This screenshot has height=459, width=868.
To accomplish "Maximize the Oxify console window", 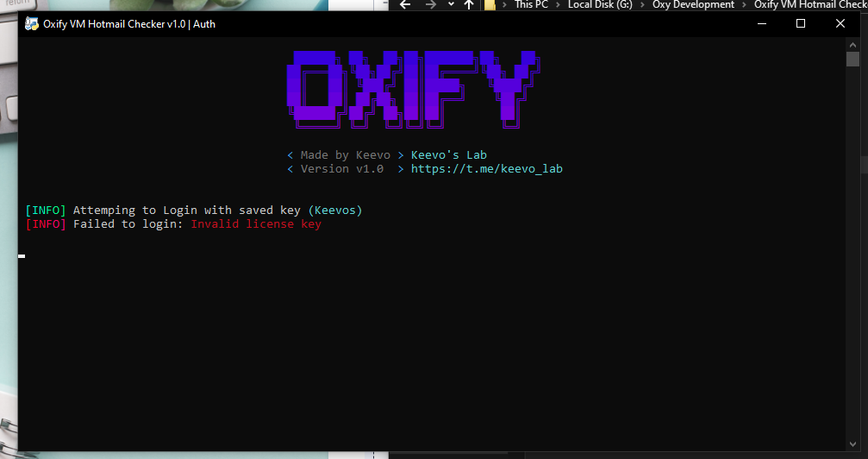I will (x=801, y=24).
